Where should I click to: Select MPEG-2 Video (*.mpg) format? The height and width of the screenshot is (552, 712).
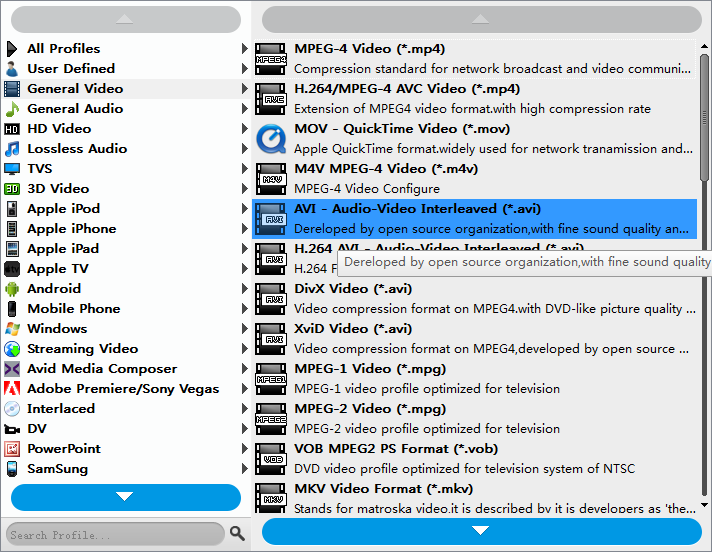pyautogui.click(x=475, y=419)
